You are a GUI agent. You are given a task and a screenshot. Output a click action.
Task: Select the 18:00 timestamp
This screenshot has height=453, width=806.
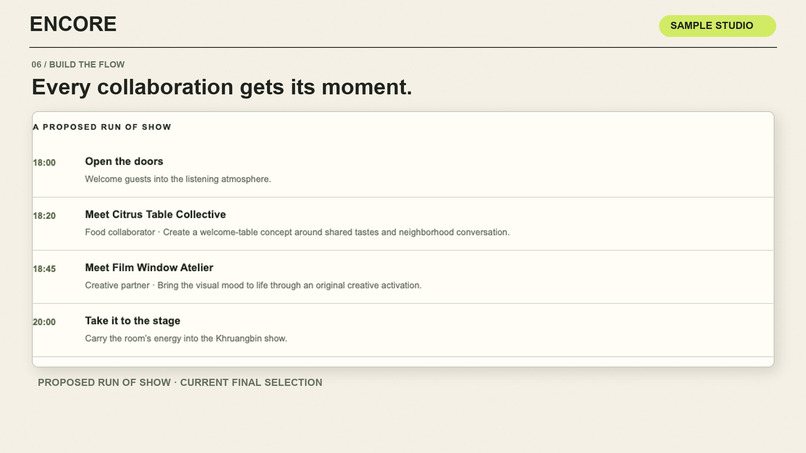click(x=44, y=162)
